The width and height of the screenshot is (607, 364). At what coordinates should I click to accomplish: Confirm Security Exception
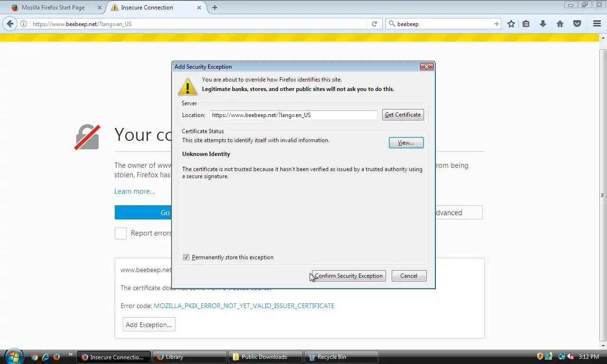(x=349, y=276)
